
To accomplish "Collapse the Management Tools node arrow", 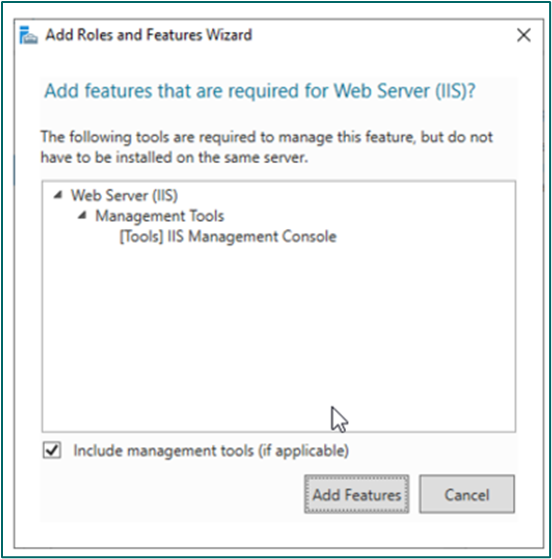I will coord(82,215).
